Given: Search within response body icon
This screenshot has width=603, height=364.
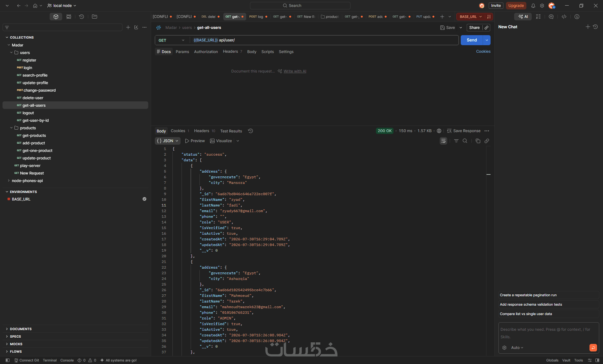Looking at the screenshot, I should 465,141.
